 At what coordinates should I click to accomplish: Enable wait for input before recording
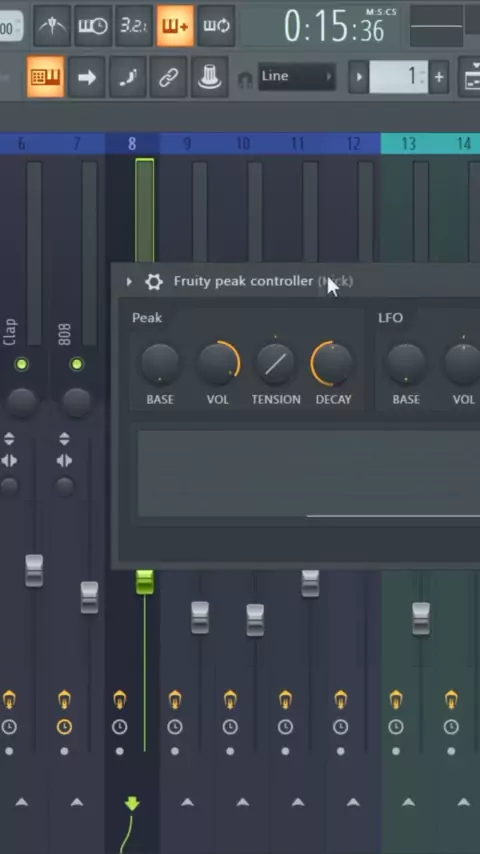point(93,26)
